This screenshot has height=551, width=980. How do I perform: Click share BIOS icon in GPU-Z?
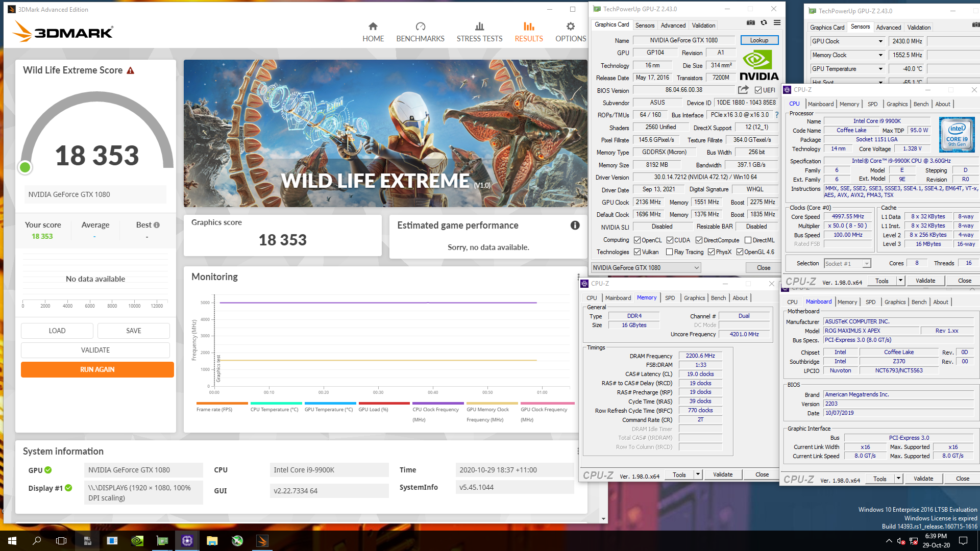pyautogui.click(x=743, y=90)
